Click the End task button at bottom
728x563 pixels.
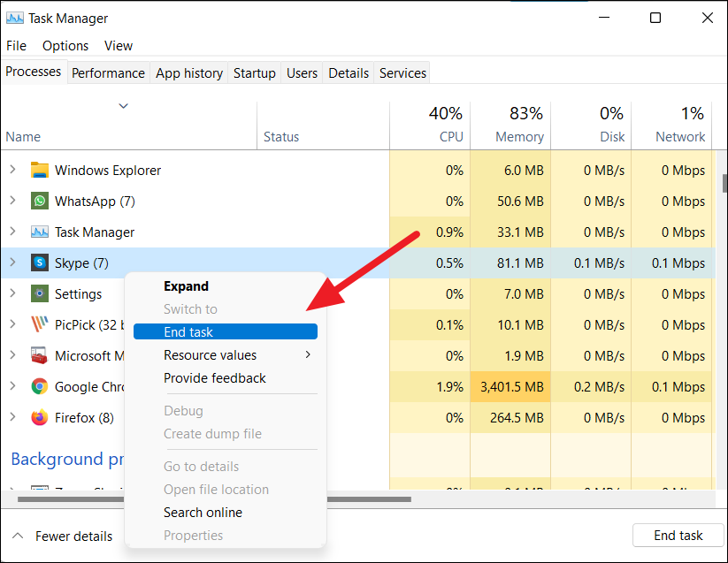678,536
